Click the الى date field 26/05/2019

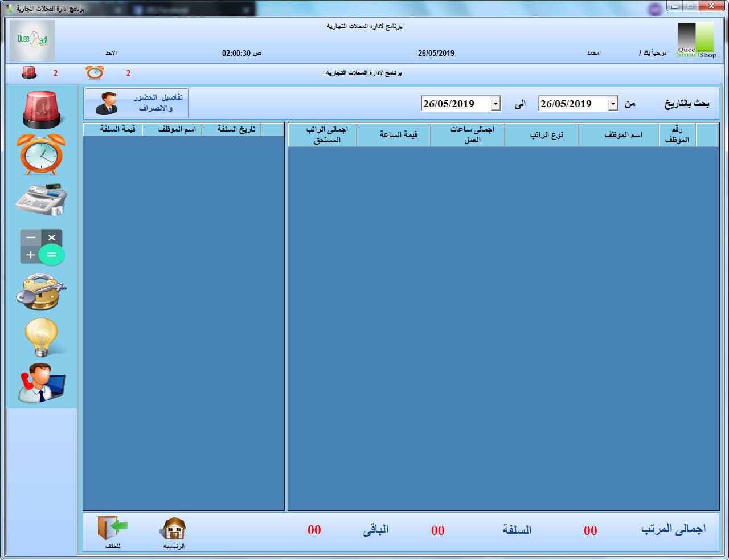(x=454, y=104)
